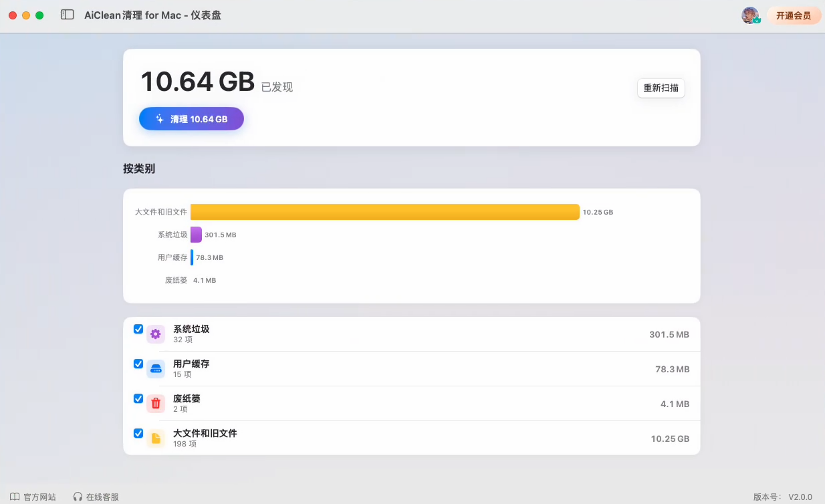Viewport: 825px width, 504px height.
Task: Click the 重新扫描 button
Action: (x=661, y=88)
